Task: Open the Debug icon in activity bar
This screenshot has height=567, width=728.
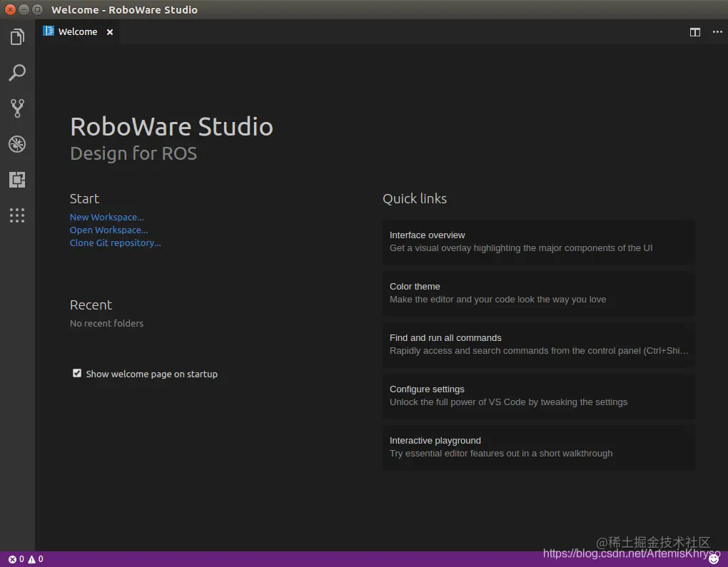Action: [17, 144]
